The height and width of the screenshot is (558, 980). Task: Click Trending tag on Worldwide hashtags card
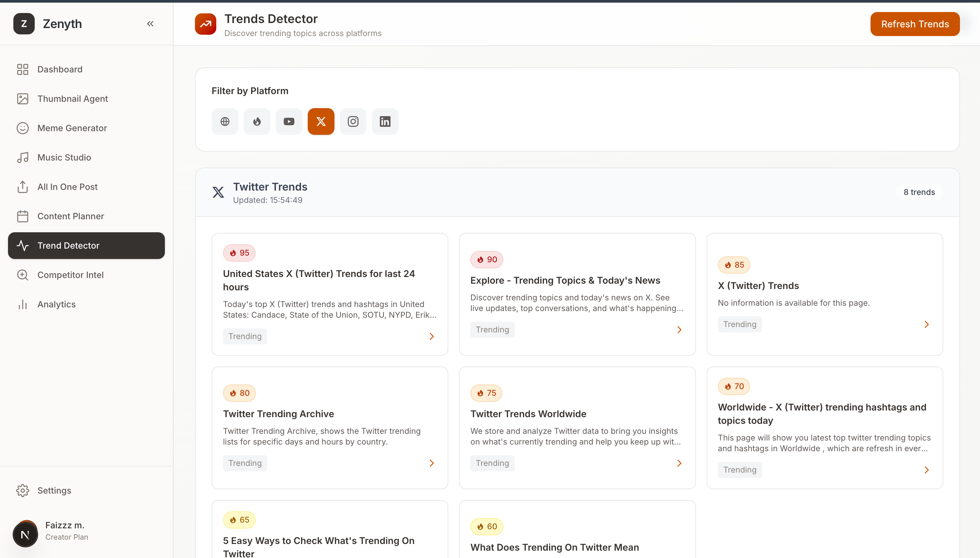[740, 470]
